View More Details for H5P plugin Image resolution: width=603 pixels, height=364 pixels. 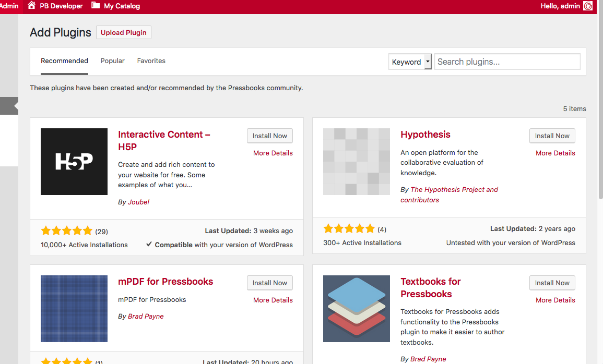[273, 153]
